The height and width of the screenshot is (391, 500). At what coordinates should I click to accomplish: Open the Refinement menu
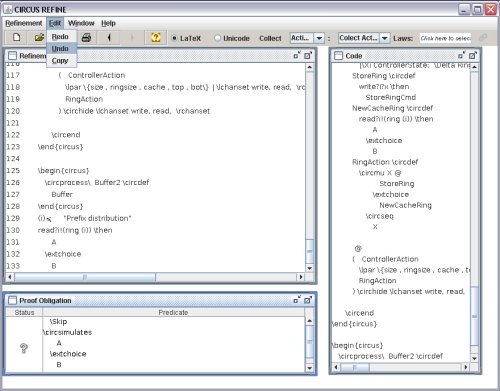tap(24, 23)
